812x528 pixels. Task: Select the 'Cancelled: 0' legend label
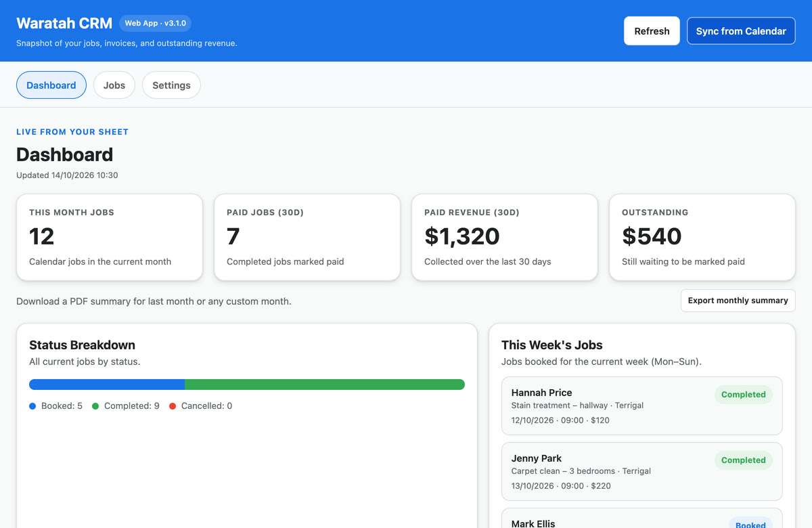coord(206,406)
